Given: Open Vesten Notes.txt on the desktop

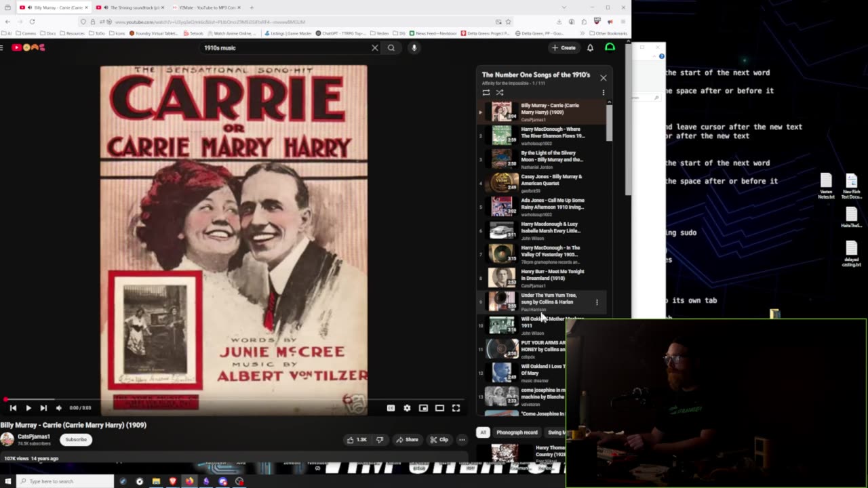Looking at the screenshot, I should (826, 186).
